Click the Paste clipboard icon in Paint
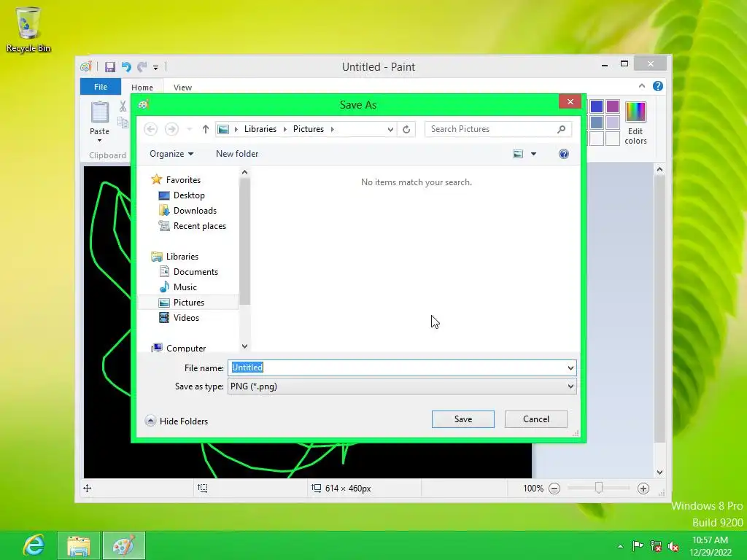The height and width of the screenshot is (560, 747). pyautogui.click(x=99, y=112)
